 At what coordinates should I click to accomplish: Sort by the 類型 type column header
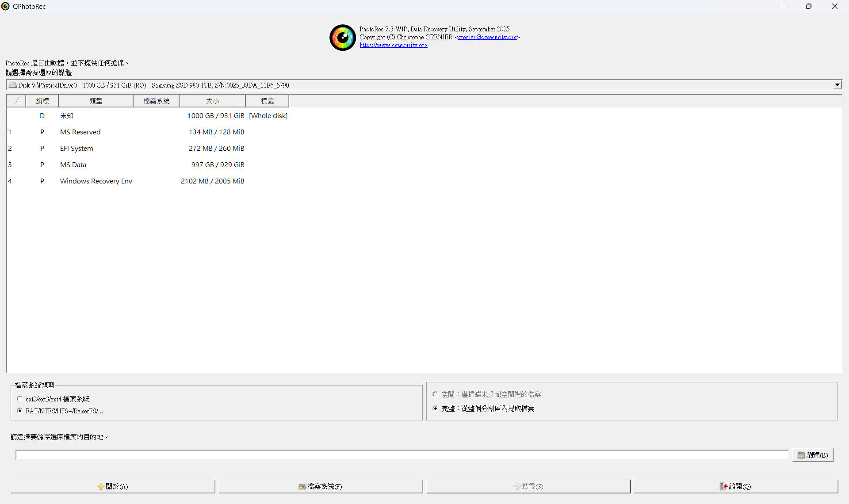(x=96, y=101)
